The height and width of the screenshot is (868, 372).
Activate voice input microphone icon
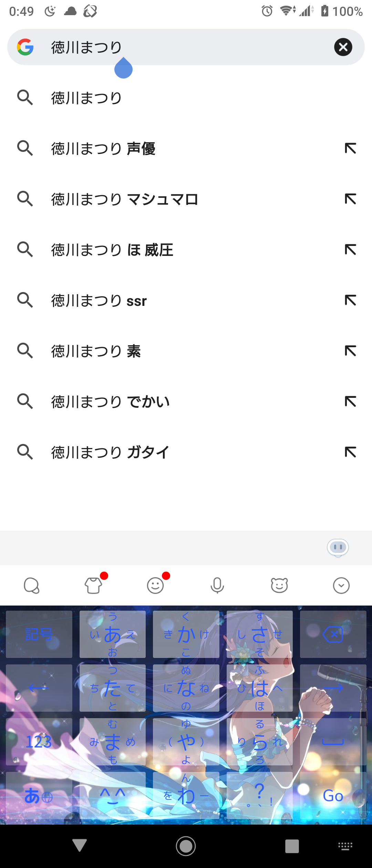[x=217, y=585]
